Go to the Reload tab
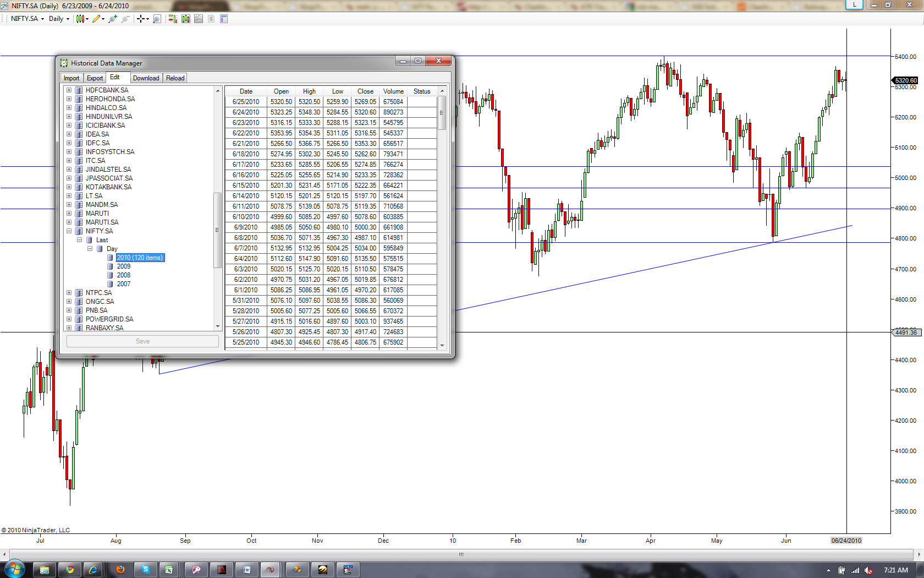Screen dimensions: 924x578 point(175,78)
